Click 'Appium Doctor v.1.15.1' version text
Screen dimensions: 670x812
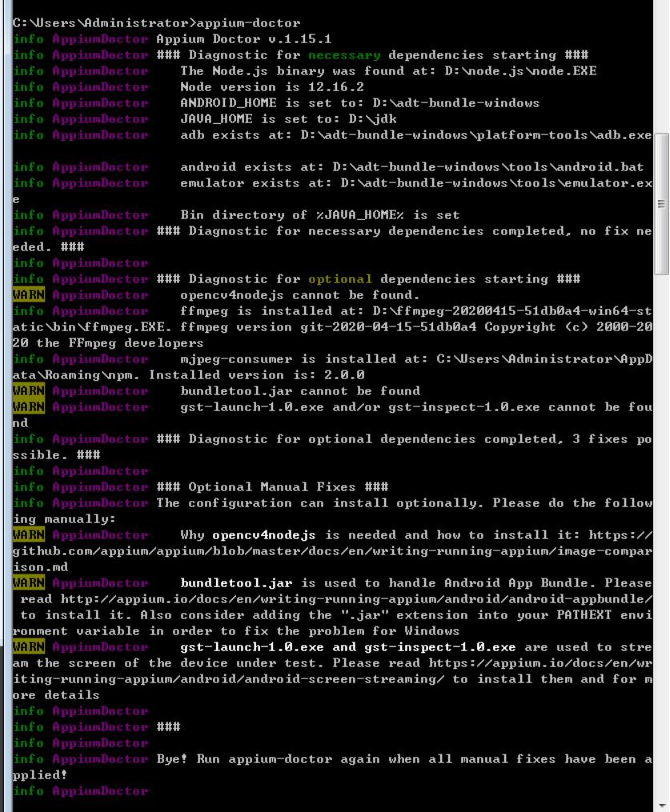coord(243,39)
